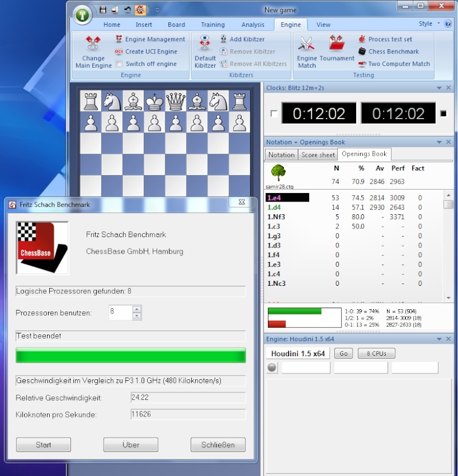Image resolution: width=458 pixels, height=476 pixels.
Task: Start a Two Computer Match
Action: pos(394,64)
